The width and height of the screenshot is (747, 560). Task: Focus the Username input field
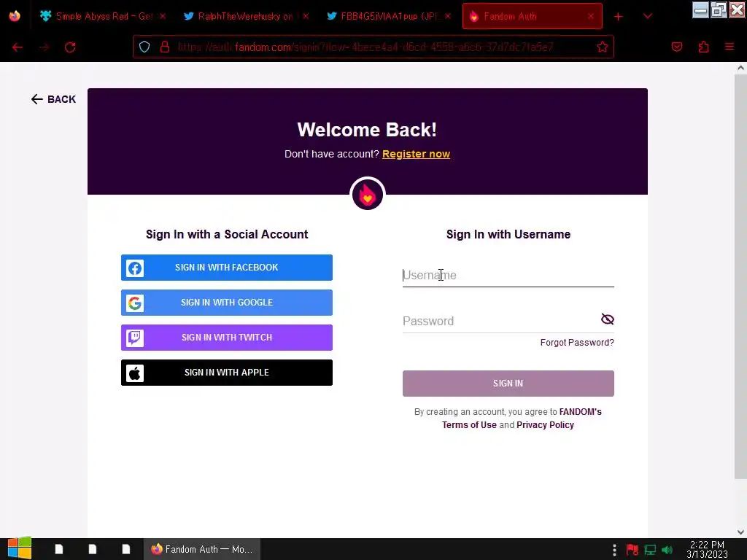click(508, 275)
